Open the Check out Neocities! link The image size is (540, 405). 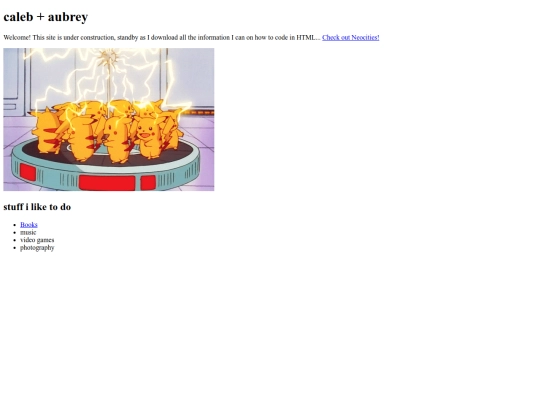point(351,38)
